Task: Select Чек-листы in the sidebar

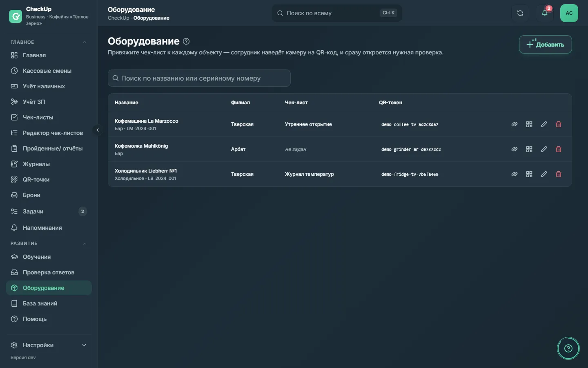Action: click(x=49, y=117)
